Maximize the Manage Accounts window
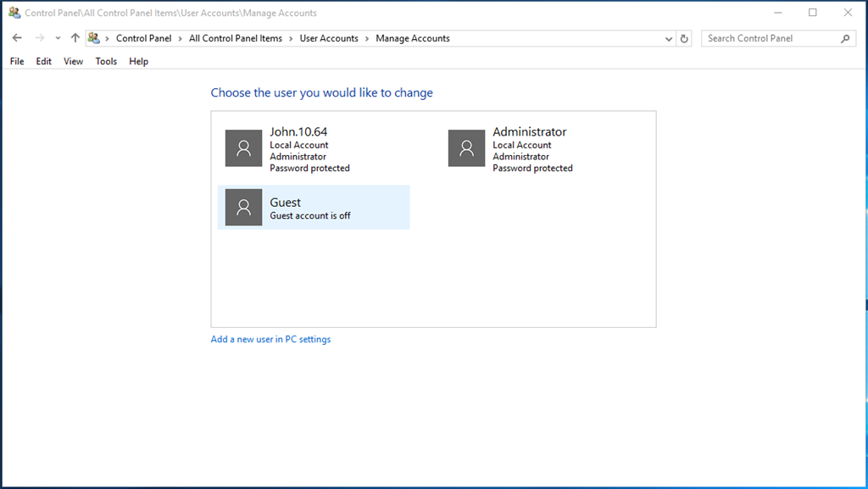 (x=813, y=12)
